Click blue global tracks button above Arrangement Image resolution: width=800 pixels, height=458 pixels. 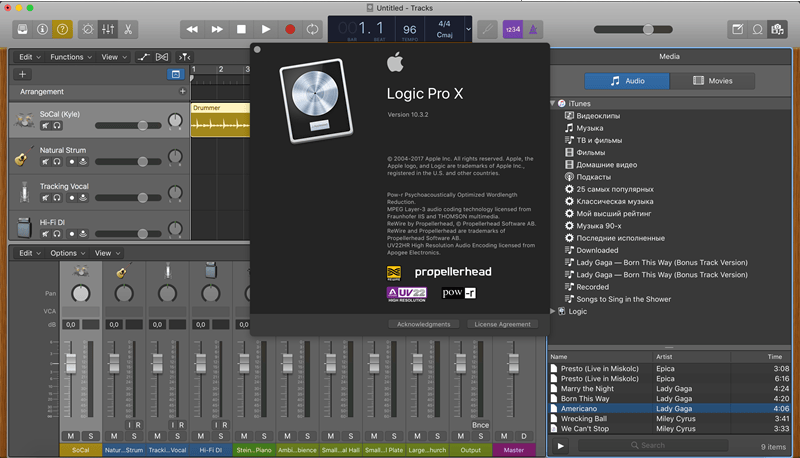tap(176, 74)
